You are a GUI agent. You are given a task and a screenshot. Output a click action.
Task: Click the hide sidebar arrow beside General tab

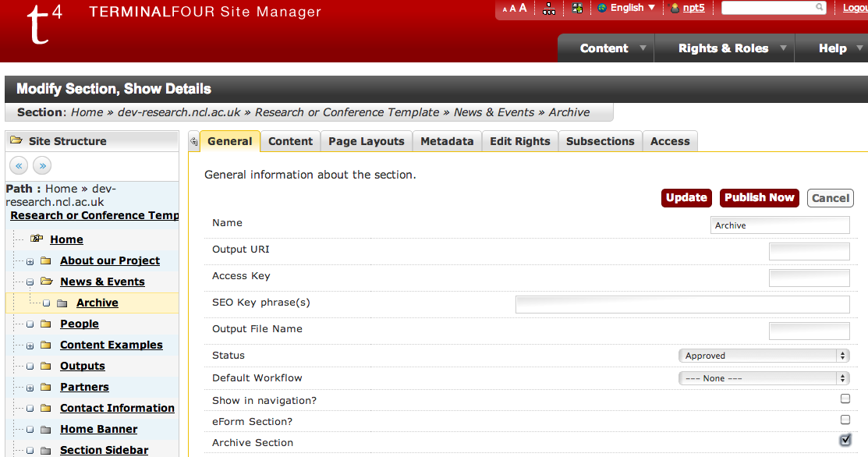coord(194,142)
